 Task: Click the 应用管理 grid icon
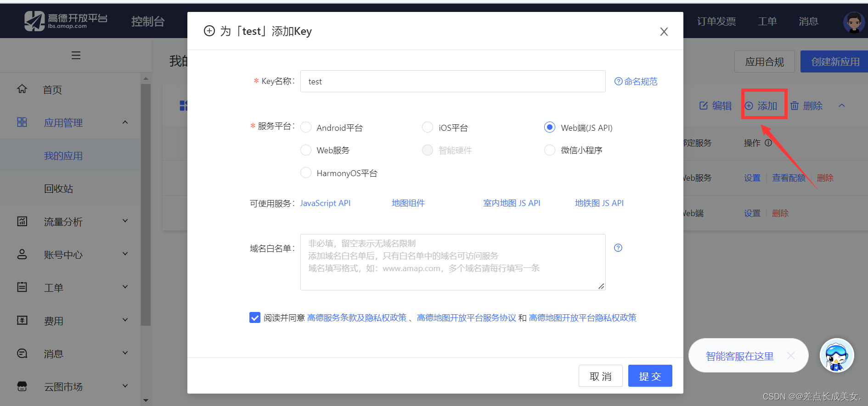pos(22,122)
